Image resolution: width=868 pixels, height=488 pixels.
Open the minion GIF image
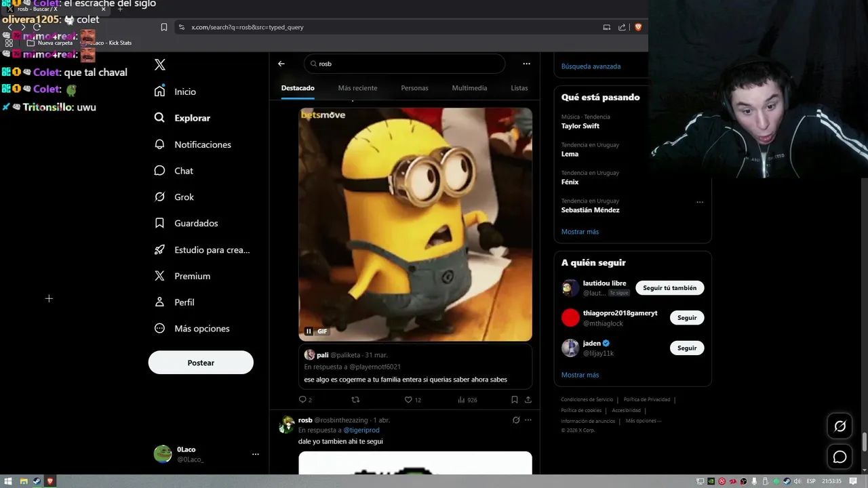coord(415,224)
